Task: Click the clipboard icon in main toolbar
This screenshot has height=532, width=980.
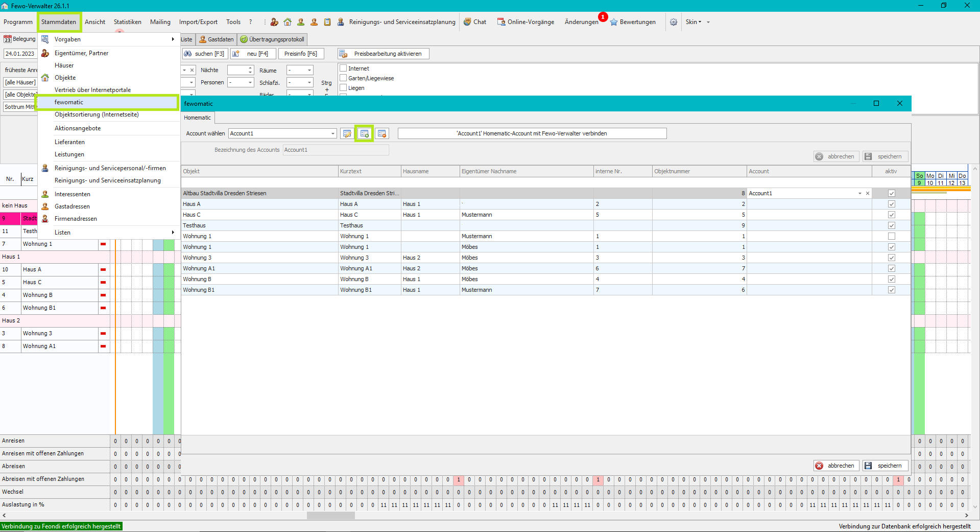Action: click(x=327, y=22)
